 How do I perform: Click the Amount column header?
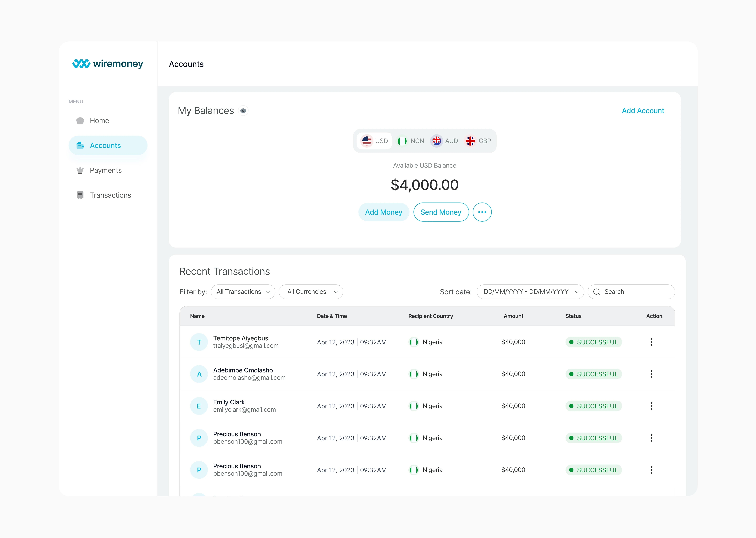point(513,316)
